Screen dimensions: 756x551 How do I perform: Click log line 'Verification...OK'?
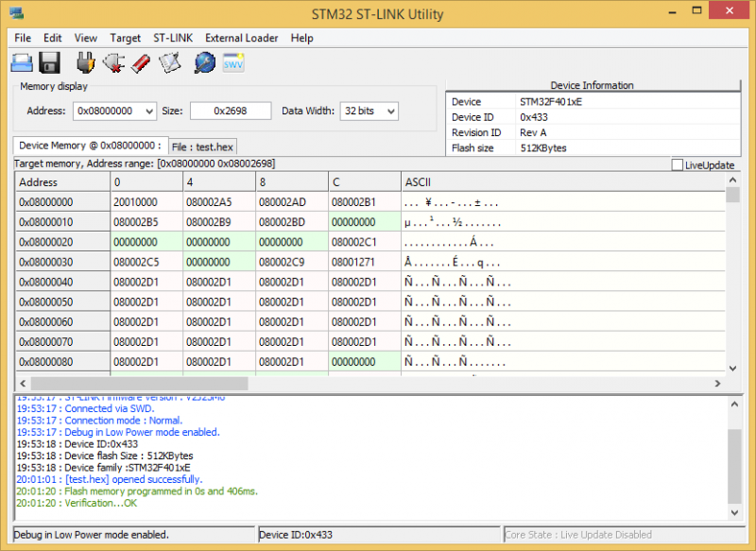tap(77, 504)
